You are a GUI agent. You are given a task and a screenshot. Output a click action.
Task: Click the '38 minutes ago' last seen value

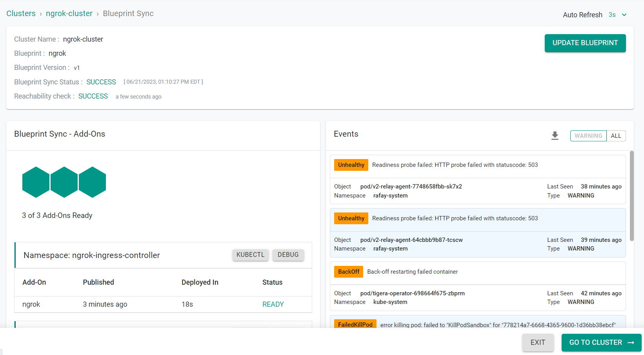tap(601, 187)
